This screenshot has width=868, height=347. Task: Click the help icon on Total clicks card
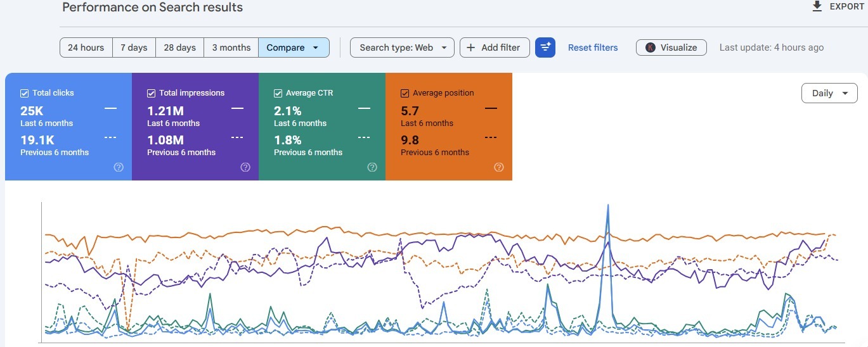[x=119, y=167]
